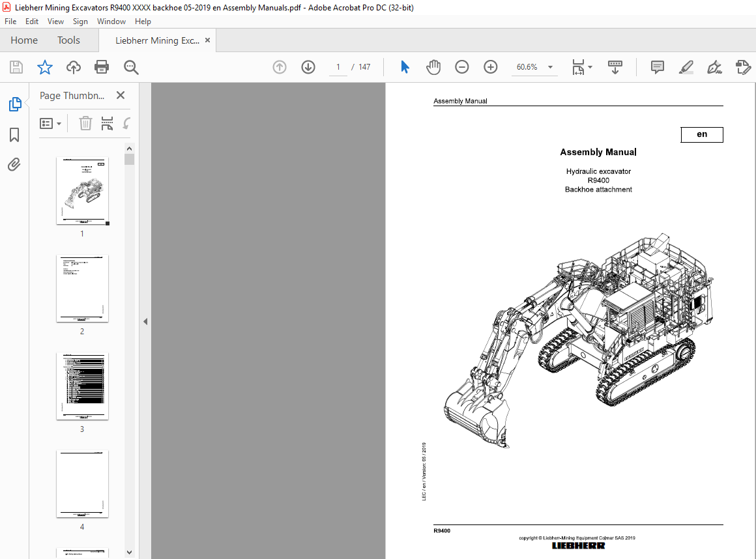Select page 3 thumbnail
The width and height of the screenshot is (756, 559).
(x=83, y=386)
